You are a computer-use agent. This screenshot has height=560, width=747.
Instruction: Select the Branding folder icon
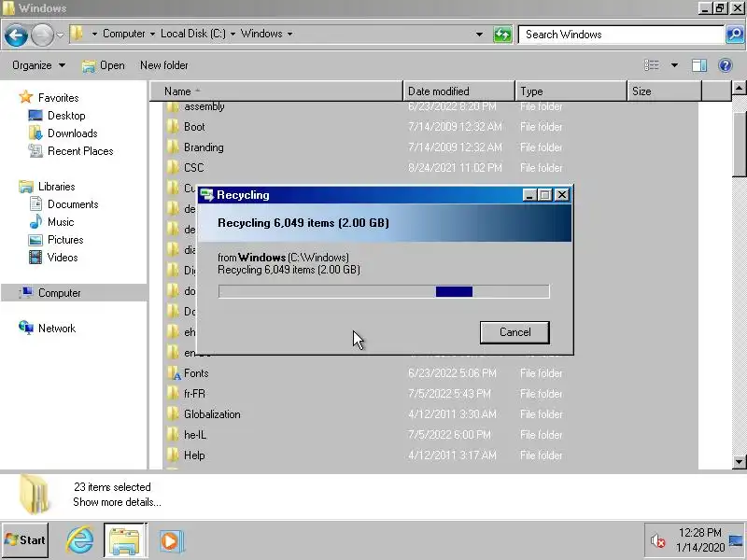coord(174,147)
